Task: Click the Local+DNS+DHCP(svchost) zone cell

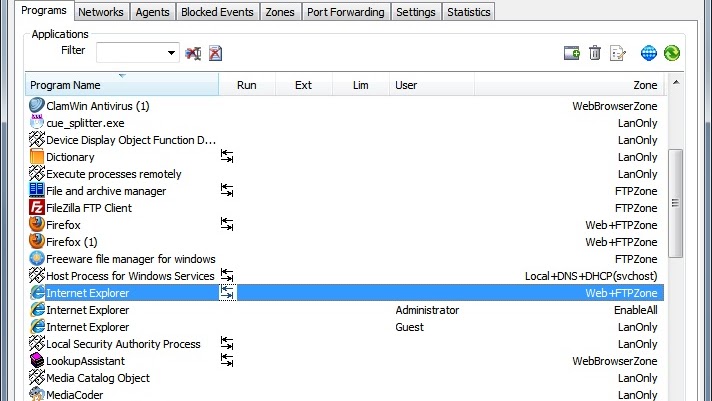Action: [591, 276]
